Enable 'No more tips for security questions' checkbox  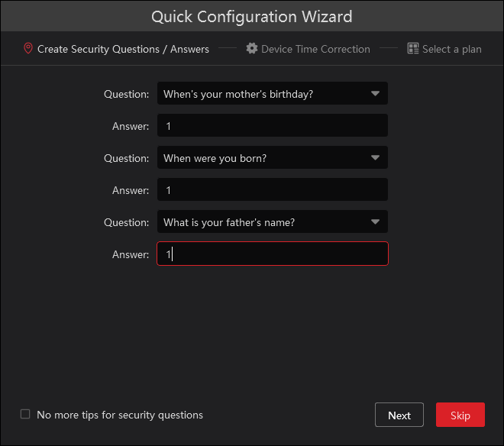point(25,414)
